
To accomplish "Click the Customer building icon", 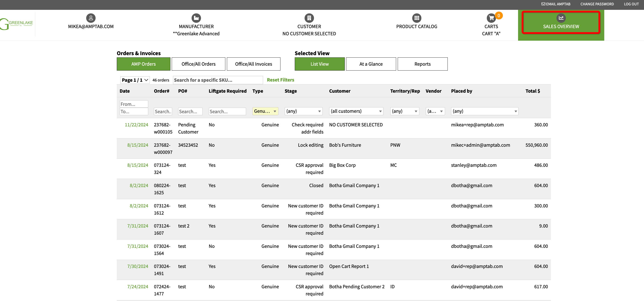I will click(309, 18).
